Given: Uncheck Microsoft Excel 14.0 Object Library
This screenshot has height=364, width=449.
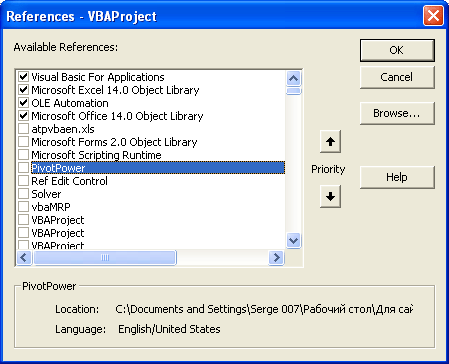Looking at the screenshot, I should pos(23,90).
